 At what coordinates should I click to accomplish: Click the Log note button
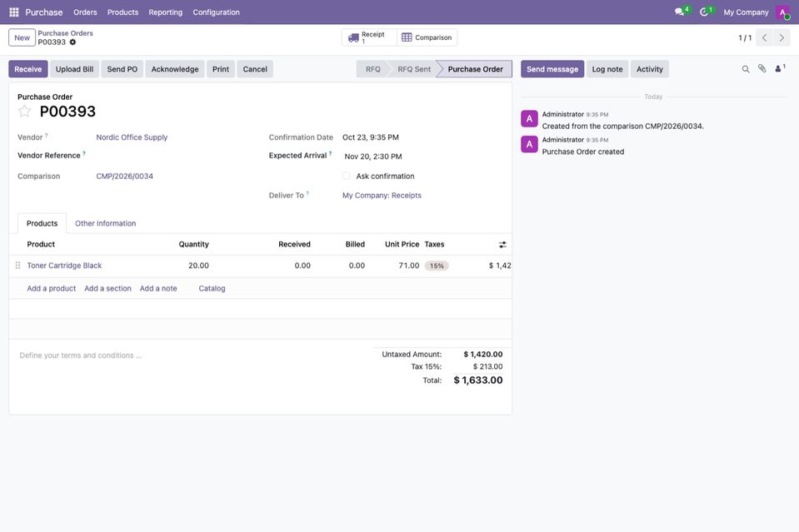pyautogui.click(x=607, y=69)
